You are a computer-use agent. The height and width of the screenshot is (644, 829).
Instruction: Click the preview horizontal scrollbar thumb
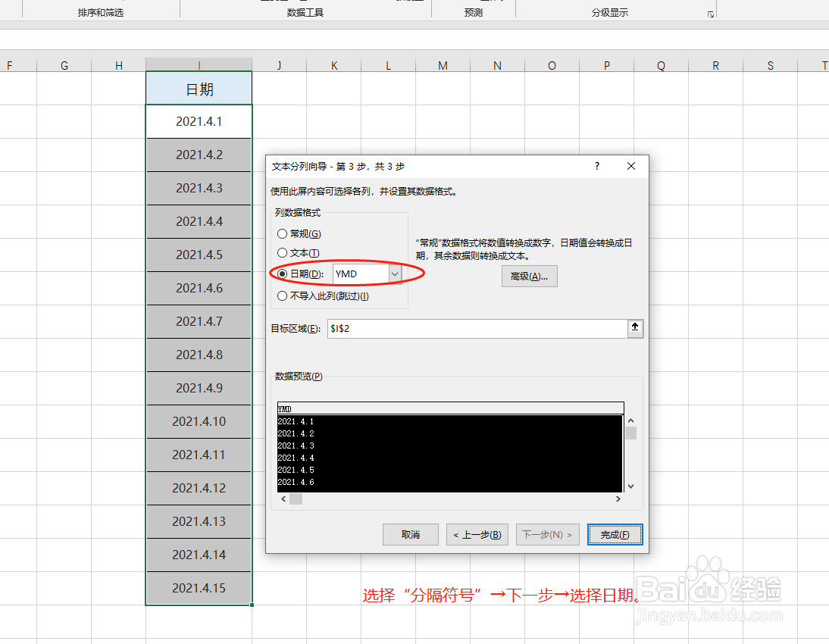296,499
